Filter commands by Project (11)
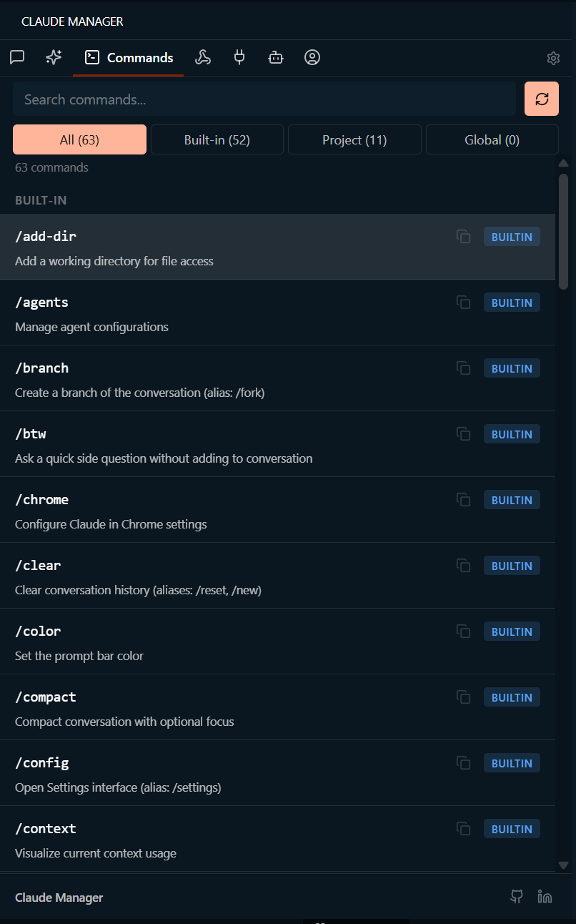Viewport: 576px width, 924px height. 354,139
